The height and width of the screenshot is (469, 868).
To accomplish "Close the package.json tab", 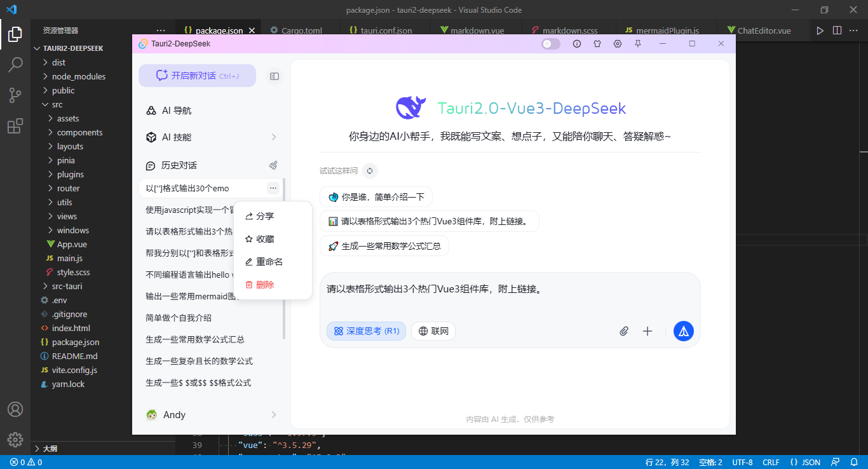I will pyautogui.click(x=252, y=31).
